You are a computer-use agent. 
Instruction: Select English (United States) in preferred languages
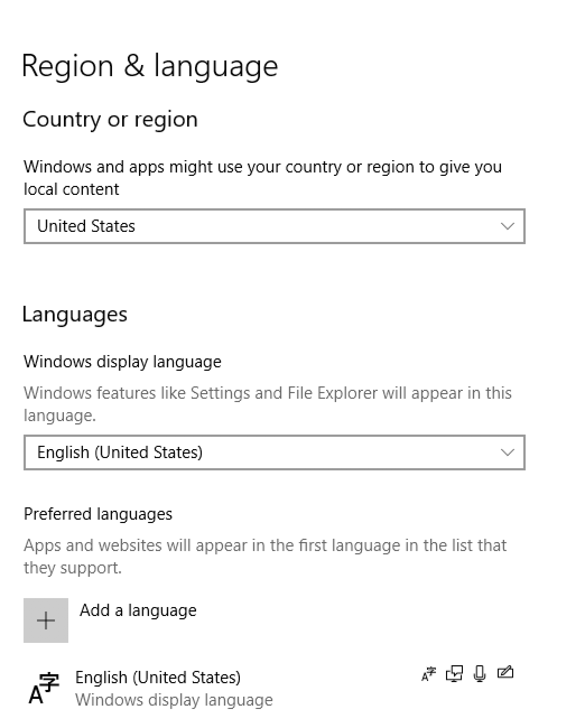click(157, 677)
